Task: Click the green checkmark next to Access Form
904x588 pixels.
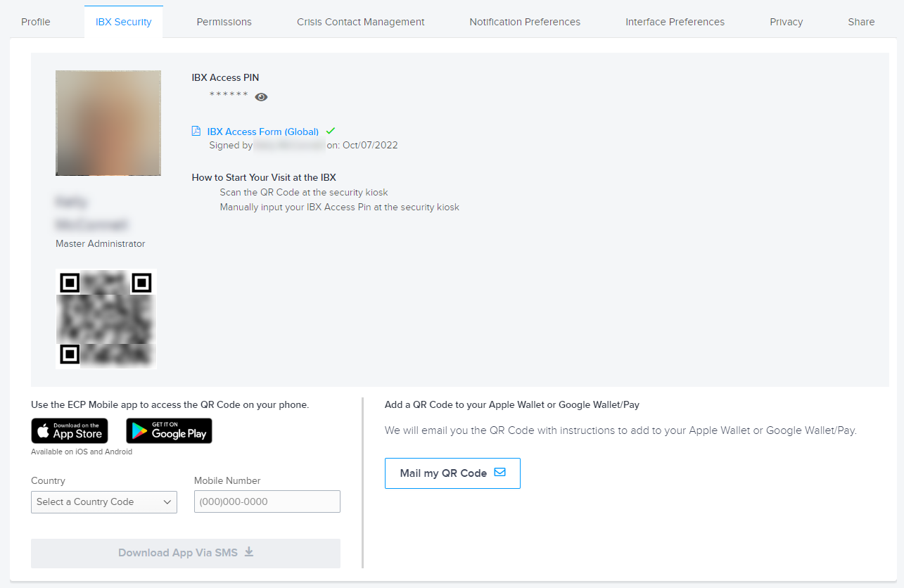Action: coord(331,131)
